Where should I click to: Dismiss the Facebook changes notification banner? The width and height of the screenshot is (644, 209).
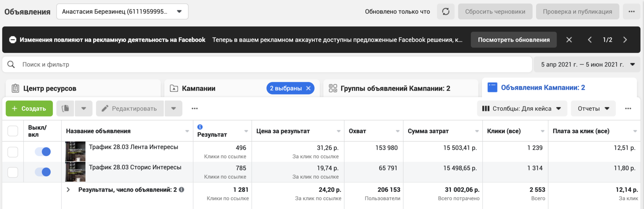tap(569, 40)
